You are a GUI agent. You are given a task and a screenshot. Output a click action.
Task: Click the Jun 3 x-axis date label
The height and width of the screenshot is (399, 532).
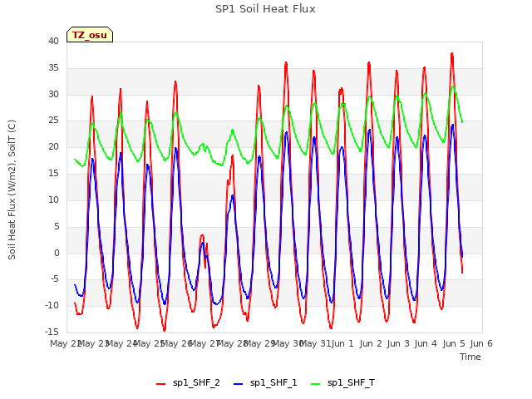click(x=398, y=343)
